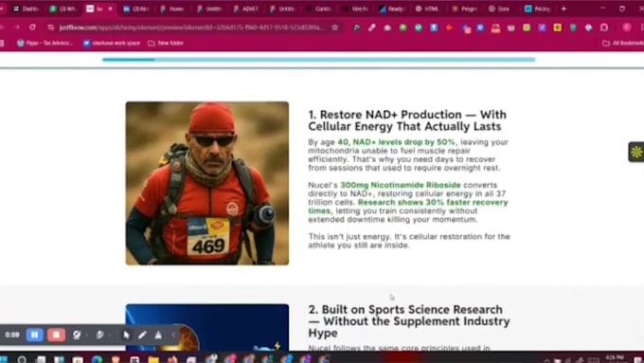Open Windows taskbar search
The image size is (644, 363).
(x=22, y=359)
